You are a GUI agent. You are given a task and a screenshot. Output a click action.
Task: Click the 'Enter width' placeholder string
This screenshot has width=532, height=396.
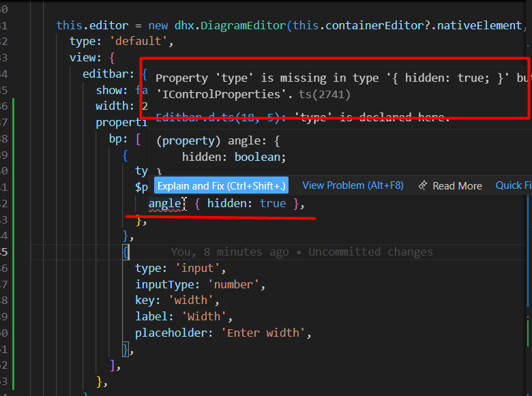[262, 333]
